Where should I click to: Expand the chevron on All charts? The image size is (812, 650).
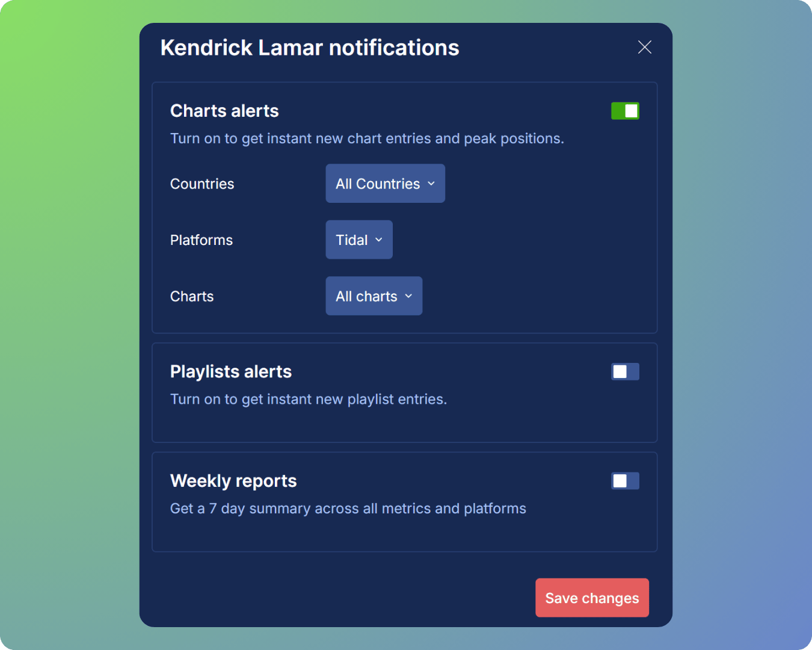(x=408, y=296)
